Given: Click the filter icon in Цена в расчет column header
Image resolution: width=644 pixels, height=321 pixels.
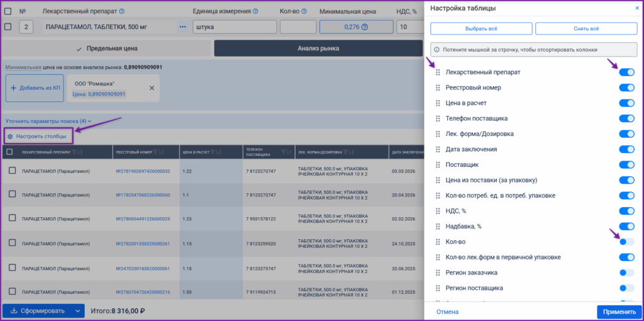Looking at the screenshot, I should click(x=214, y=152).
